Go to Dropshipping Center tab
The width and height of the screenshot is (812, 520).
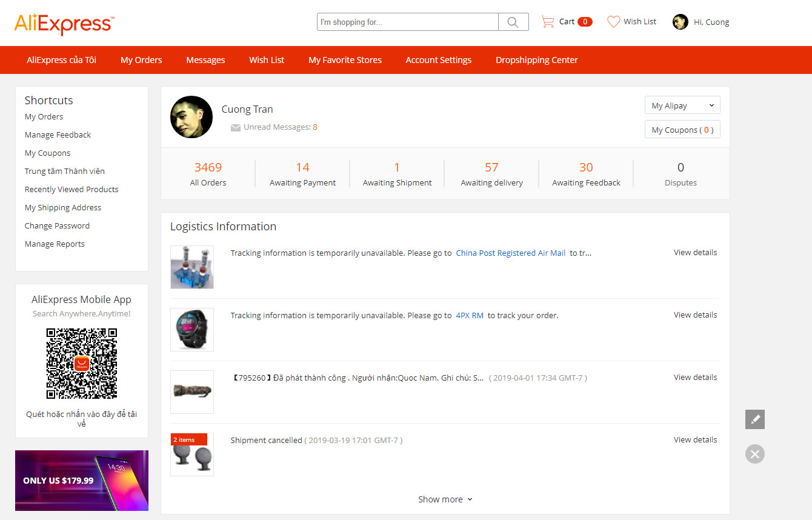coord(536,60)
